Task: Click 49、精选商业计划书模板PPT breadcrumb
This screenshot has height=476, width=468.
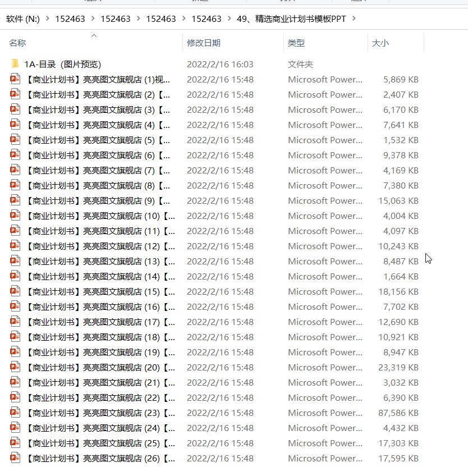Action: (291, 19)
